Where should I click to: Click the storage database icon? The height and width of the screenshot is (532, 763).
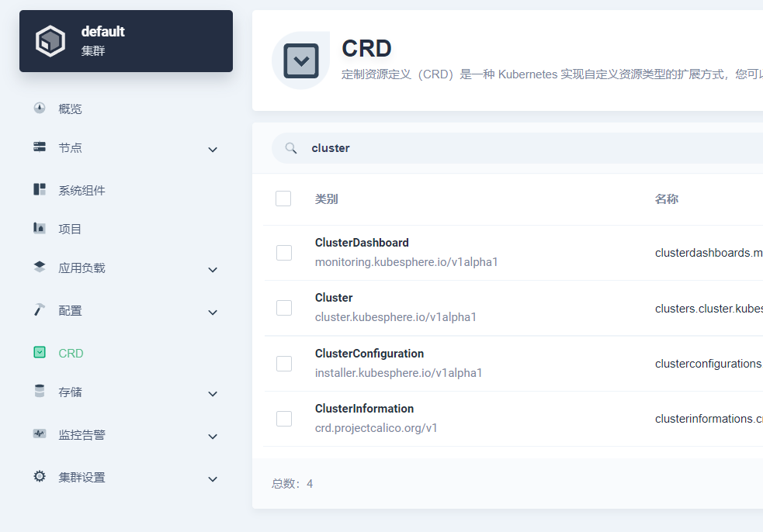pos(40,391)
